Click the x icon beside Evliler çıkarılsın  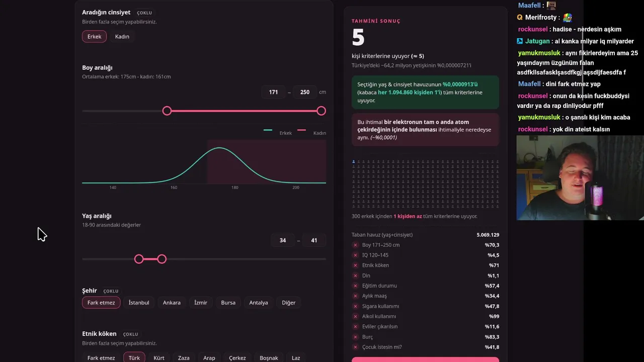355,327
